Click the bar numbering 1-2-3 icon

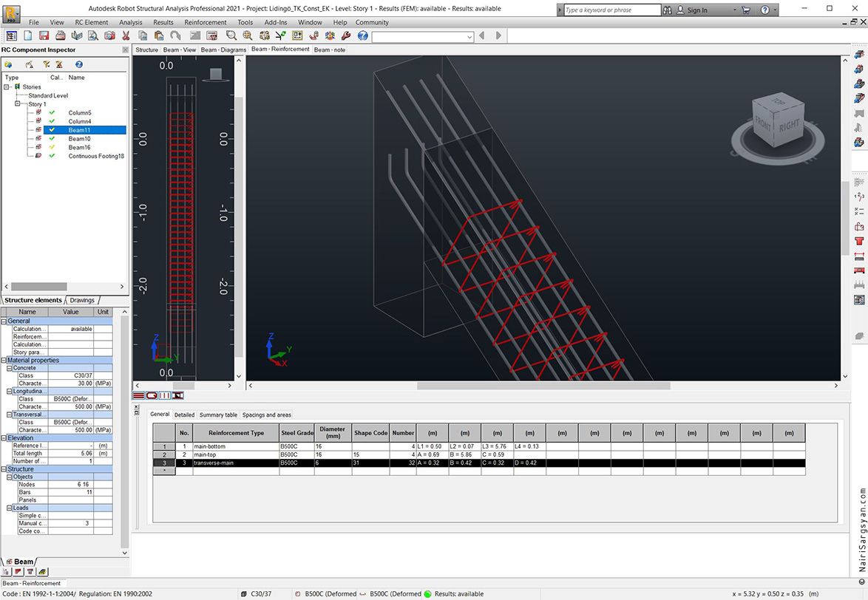tap(859, 197)
